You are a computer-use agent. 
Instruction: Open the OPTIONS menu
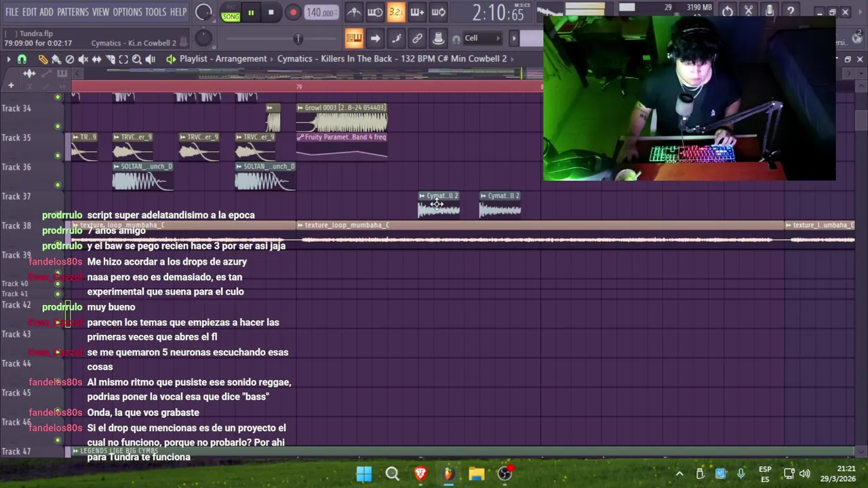(127, 12)
